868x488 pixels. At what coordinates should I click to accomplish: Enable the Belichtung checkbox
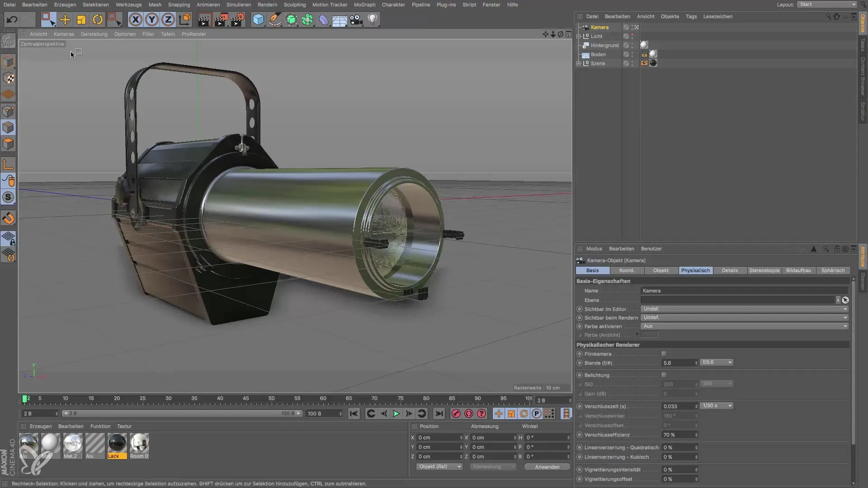[x=664, y=375]
